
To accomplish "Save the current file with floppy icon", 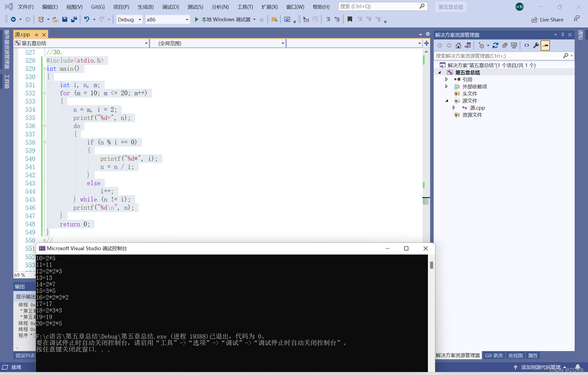I will pyautogui.click(x=65, y=19).
